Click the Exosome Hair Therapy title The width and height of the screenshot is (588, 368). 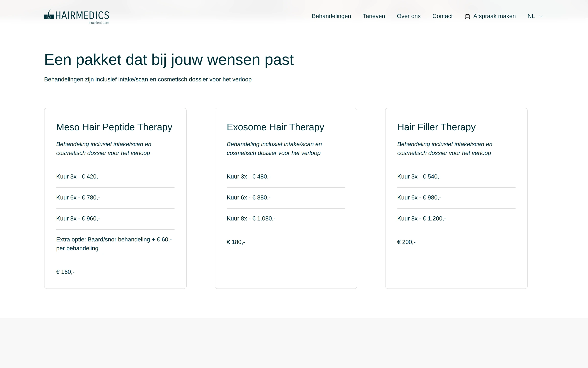pyautogui.click(x=275, y=127)
